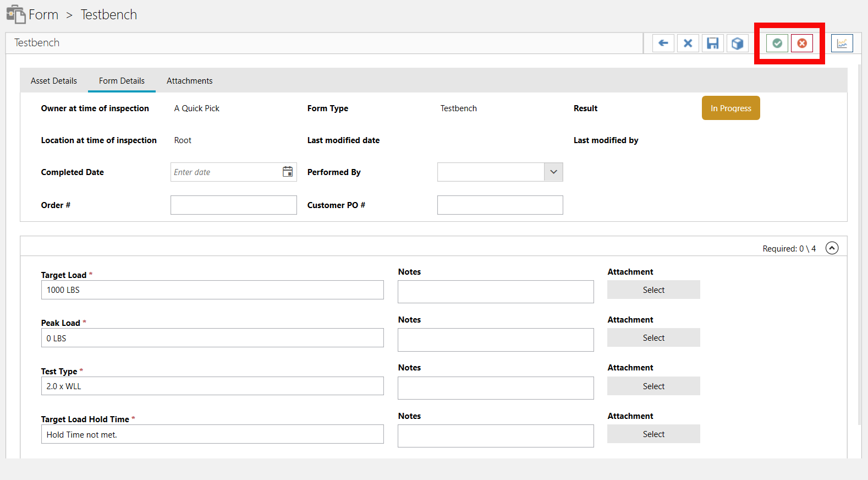Click the blue cube asset icon
This screenshot has width=868, height=480.
pos(737,43)
